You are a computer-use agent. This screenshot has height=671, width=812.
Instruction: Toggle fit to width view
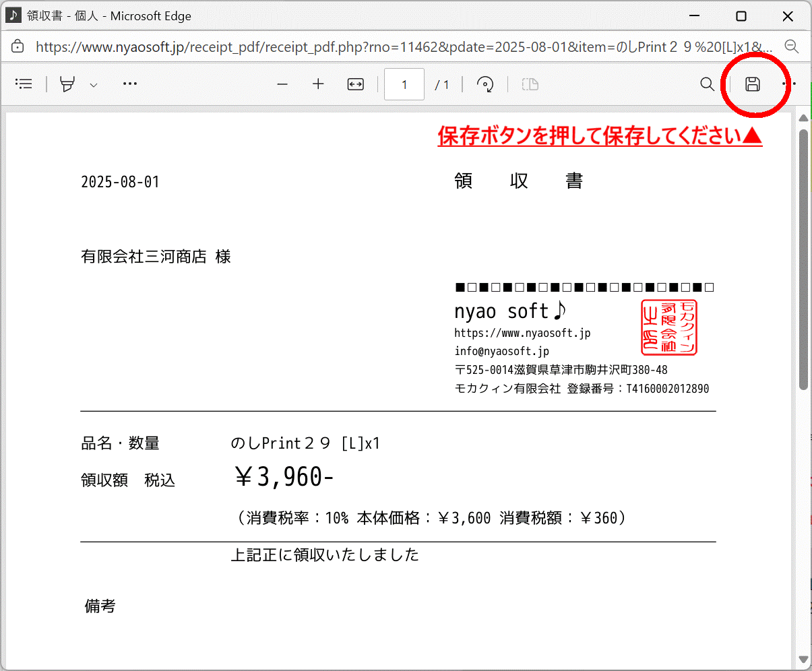tap(355, 84)
